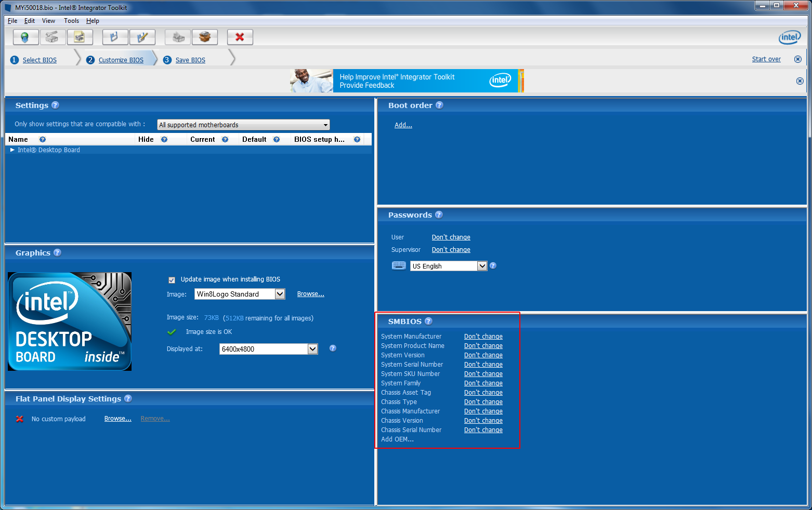Viewport: 812px width, 510px height.
Task: Open the US English keyboard dropdown
Action: click(x=449, y=266)
